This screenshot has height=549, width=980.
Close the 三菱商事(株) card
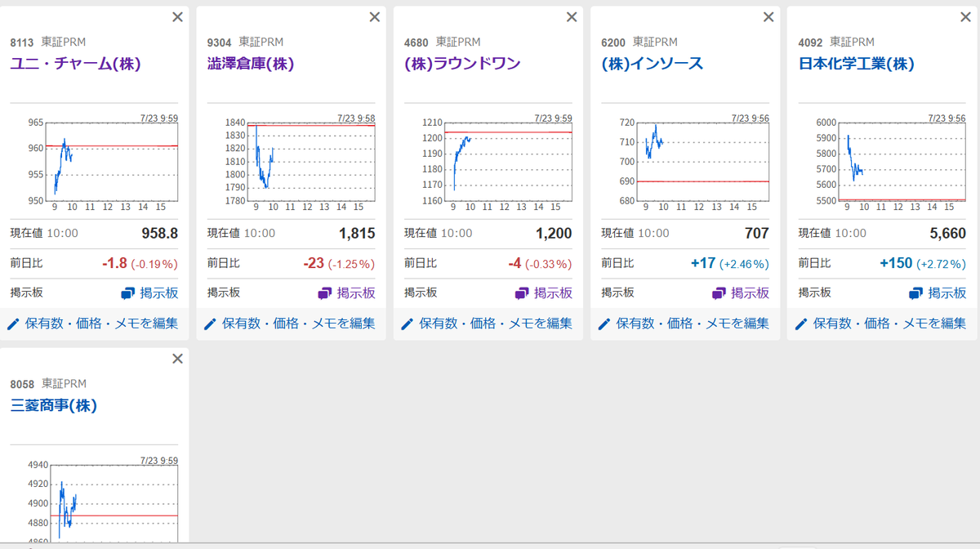click(x=177, y=359)
